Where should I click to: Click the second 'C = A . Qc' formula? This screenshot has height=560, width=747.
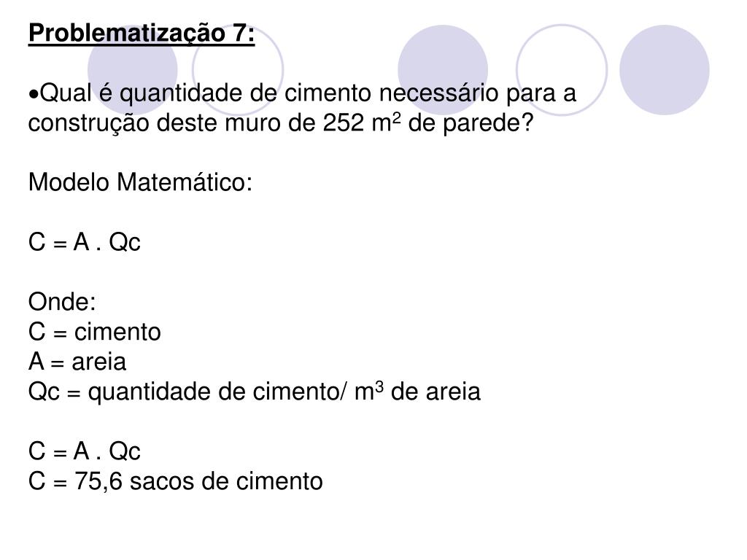pyautogui.click(x=85, y=451)
